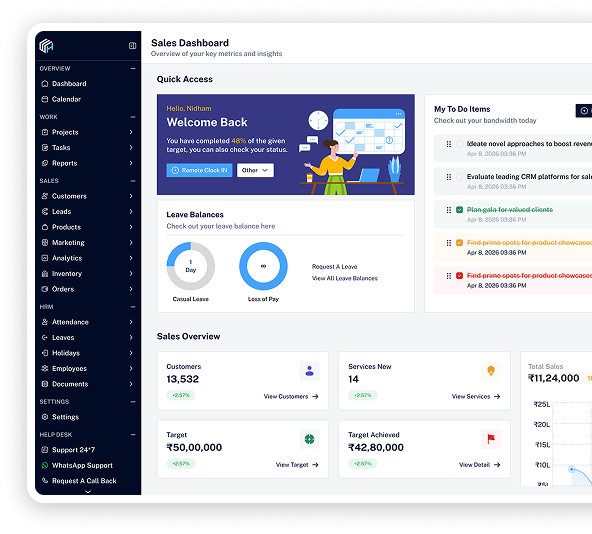The image size is (592, 534).
Task: Click the Projects icon in sidebar
Action: point(45,132)
